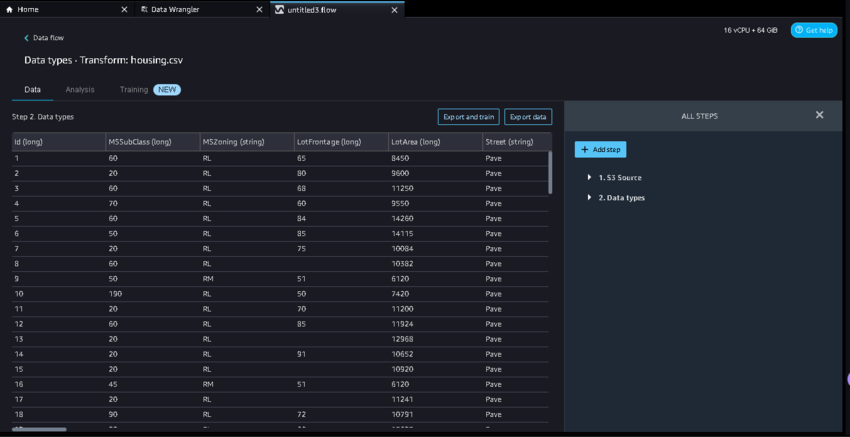Click the Id cell 13
The image size is (850, 437).
pos(17,339)
